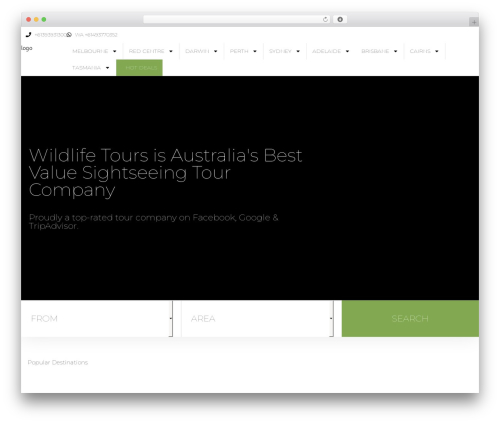Viewport: 500px width, 423px height.
Task: Open a new browser tab with plus
Action: [x=474, y=22]
